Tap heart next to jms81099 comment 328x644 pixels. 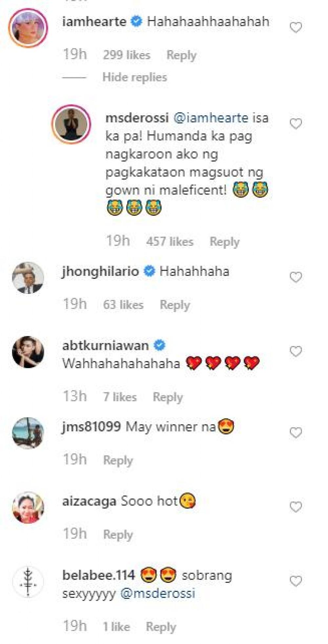[296, 433]
